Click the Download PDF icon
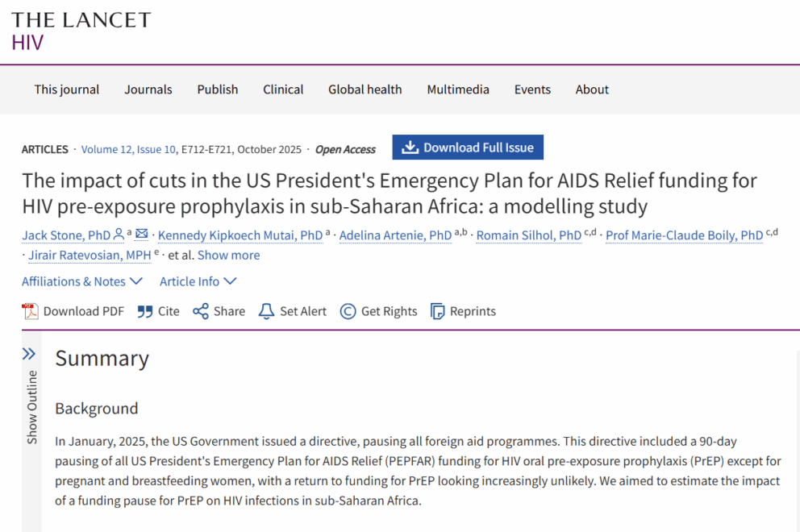This screenshot has width=800, height=532. tap(31, 311)
